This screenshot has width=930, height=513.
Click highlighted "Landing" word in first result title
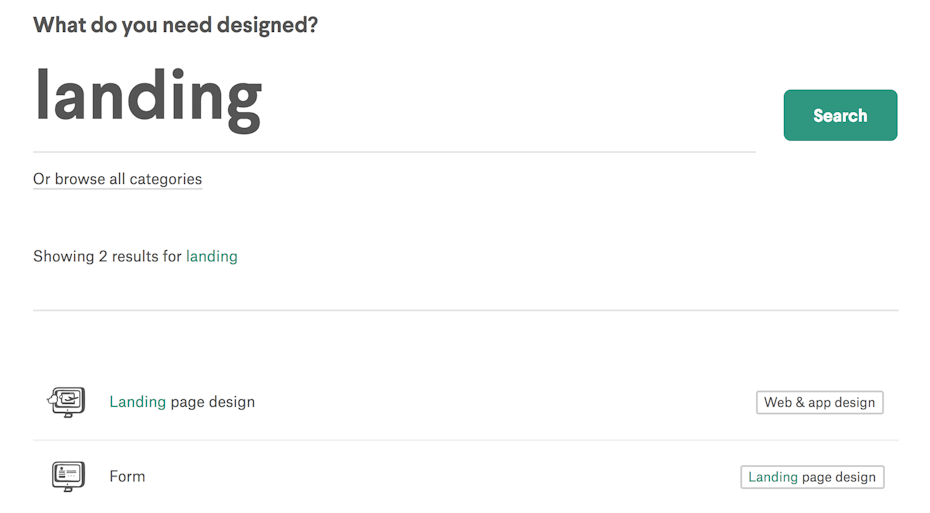coord(137,402)
